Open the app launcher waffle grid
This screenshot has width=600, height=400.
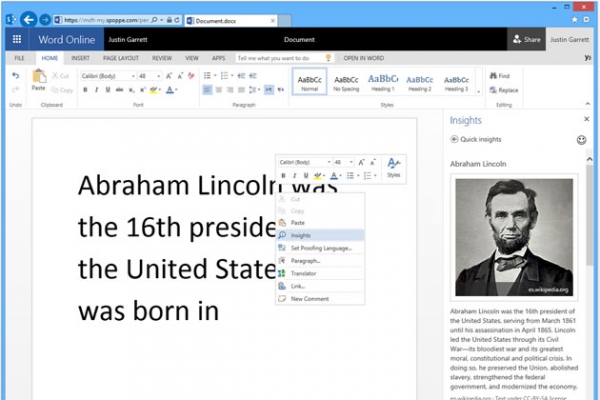[x=17, y=39]
